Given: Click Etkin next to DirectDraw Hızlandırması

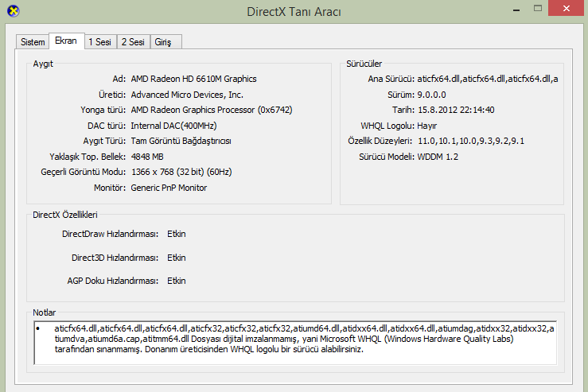Looking at the screenshot, I should (x=177, y=234).
